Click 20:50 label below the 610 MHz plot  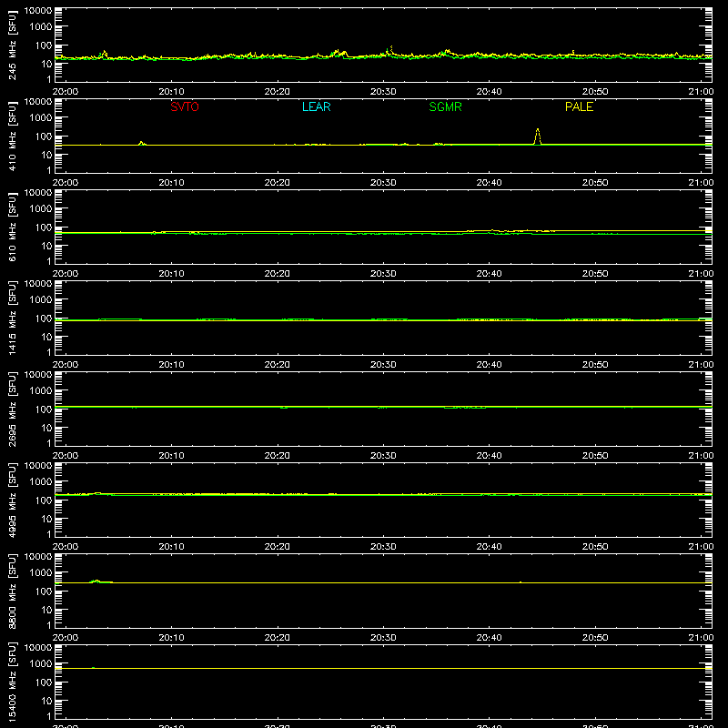click(x=595, y=274)
